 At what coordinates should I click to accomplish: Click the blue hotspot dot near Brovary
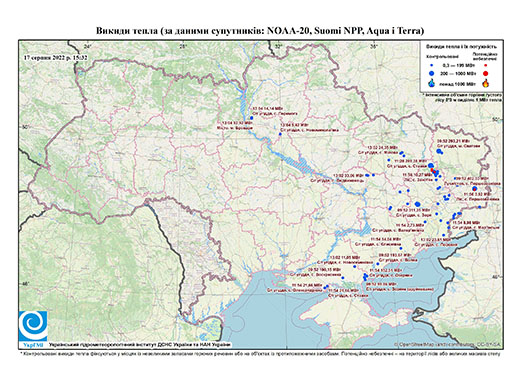(x=251, y=118)
